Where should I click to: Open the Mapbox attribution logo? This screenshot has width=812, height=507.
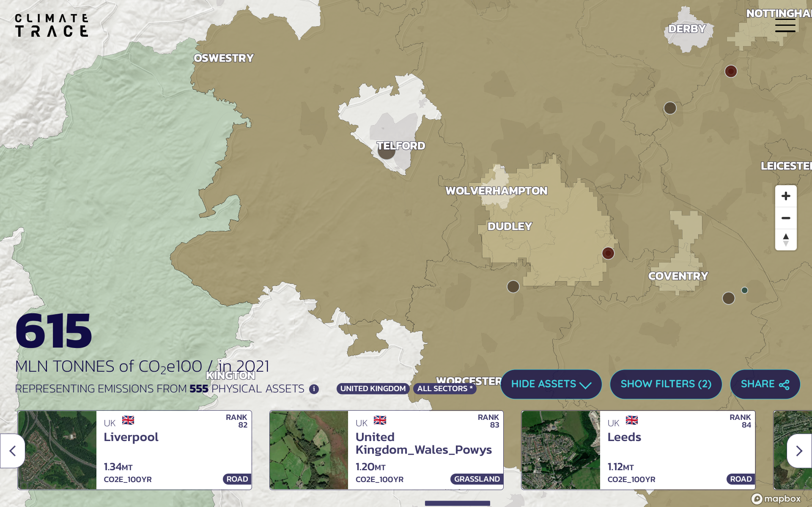776,499
